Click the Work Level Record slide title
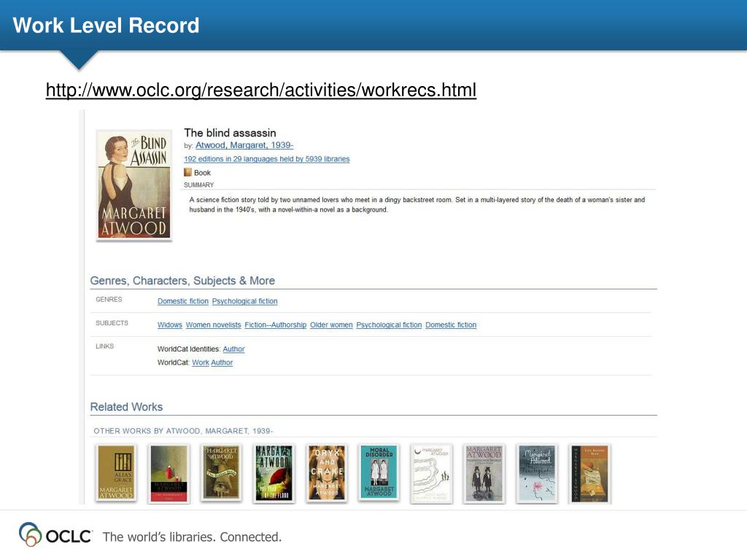747x560 pixels. 106,26
